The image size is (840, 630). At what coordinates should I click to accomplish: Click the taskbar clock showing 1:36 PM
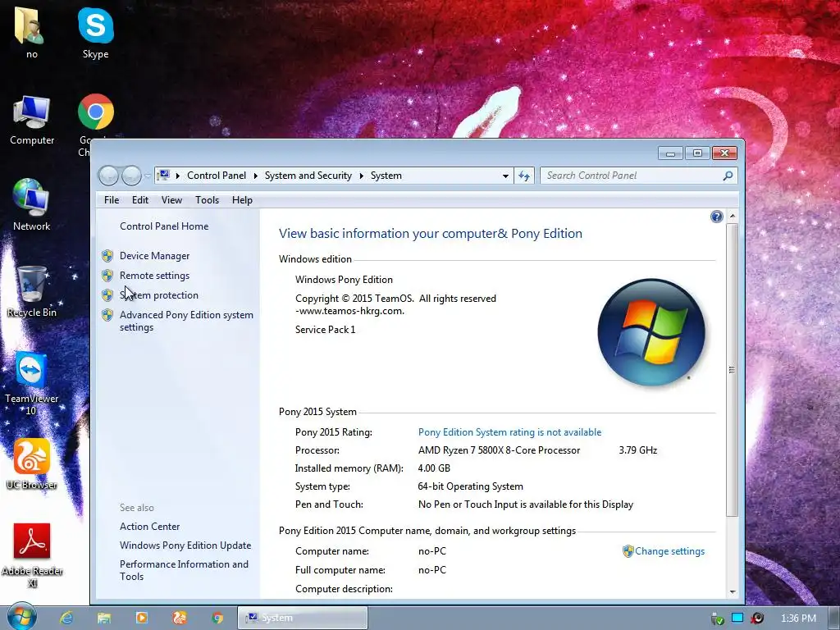pos(798,619)
